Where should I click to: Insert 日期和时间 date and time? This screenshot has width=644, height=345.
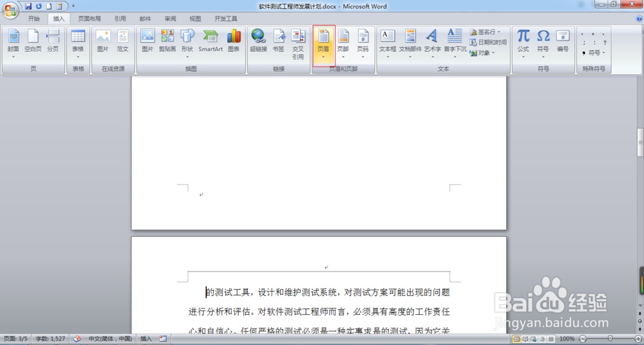click(488, 43)
